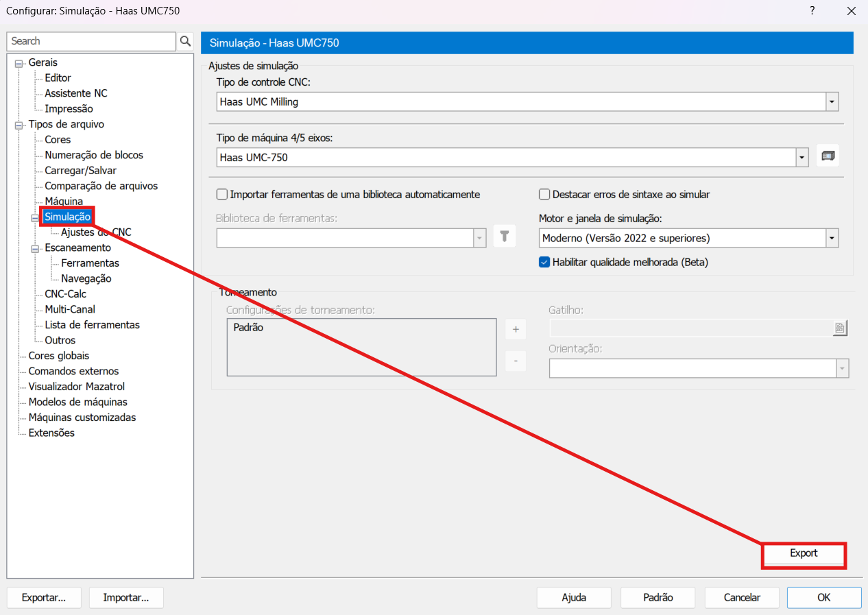Select Comparação de arquivos item
Image resolution: width=868 pixels, height=615 pixels.
(101, 186)
